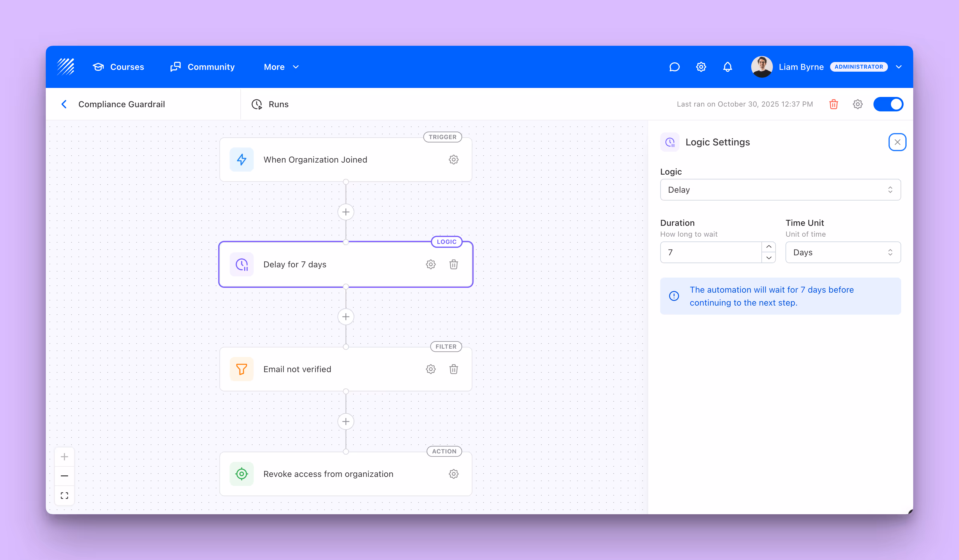Zoom in on the canvas with the plus control
959x560 pixels.
pos(64,456)
